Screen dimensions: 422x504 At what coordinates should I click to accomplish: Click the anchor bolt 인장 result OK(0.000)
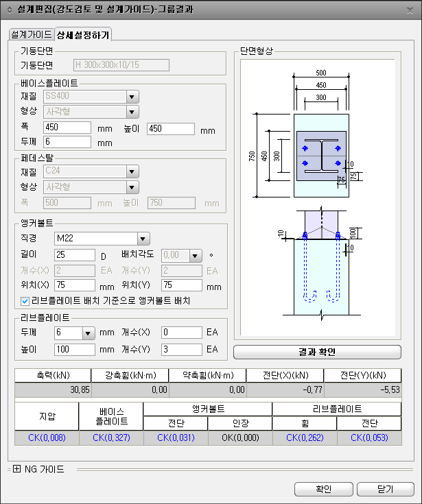pyautogui.click(x=240, y=437)
